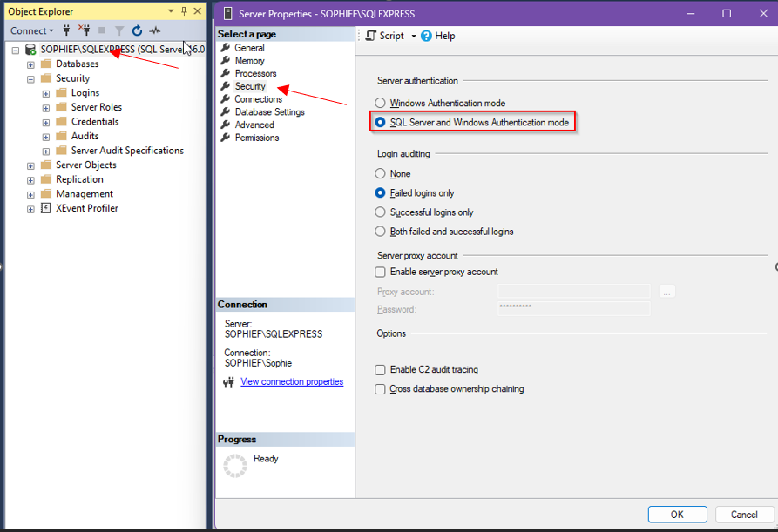778x532 pixels.
Task: Set login auditing to None
Action: (380, 173)
